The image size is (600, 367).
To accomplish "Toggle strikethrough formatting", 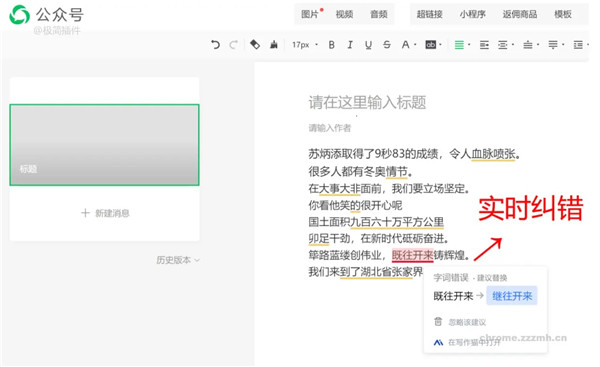I will click(x=387, y=45).
